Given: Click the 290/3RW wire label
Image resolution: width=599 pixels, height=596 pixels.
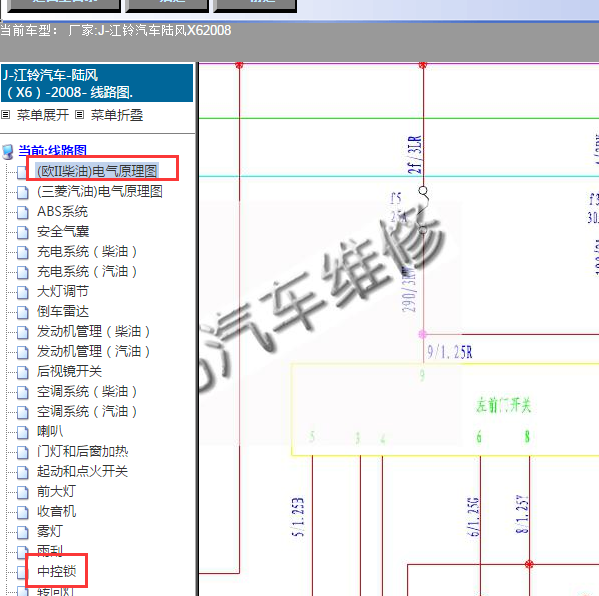Looking at the screenshot, I should [409, 290].
